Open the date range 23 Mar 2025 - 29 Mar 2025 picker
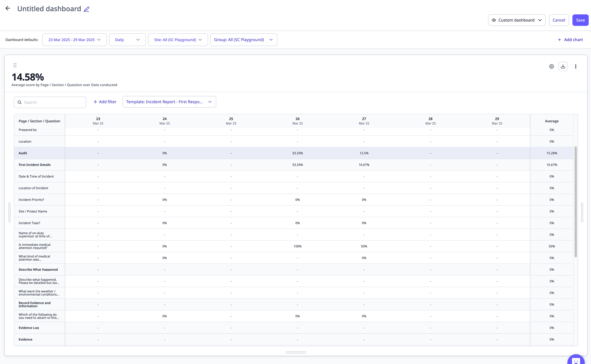This screenshot has width=591, height=364. coord(74,40)
